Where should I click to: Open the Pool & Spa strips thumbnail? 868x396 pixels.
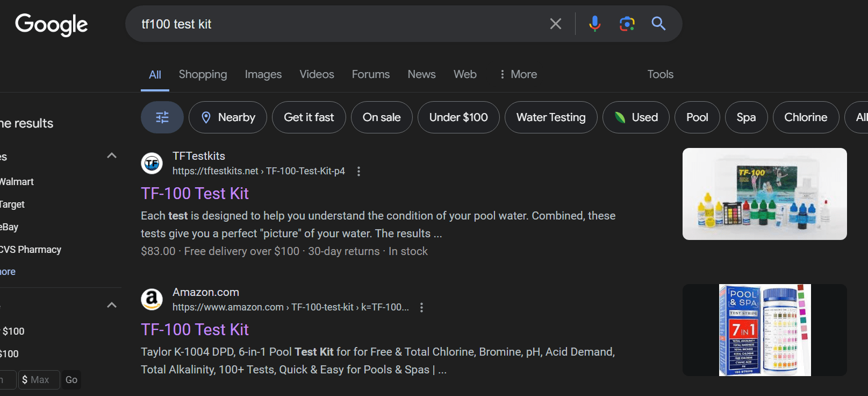(764, 330)
